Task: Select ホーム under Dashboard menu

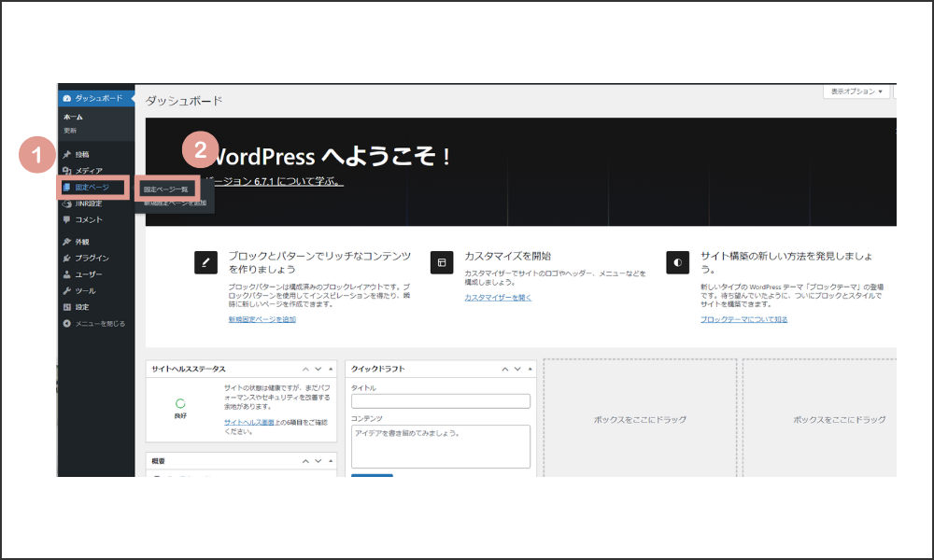Action: [x=73, y=118]
